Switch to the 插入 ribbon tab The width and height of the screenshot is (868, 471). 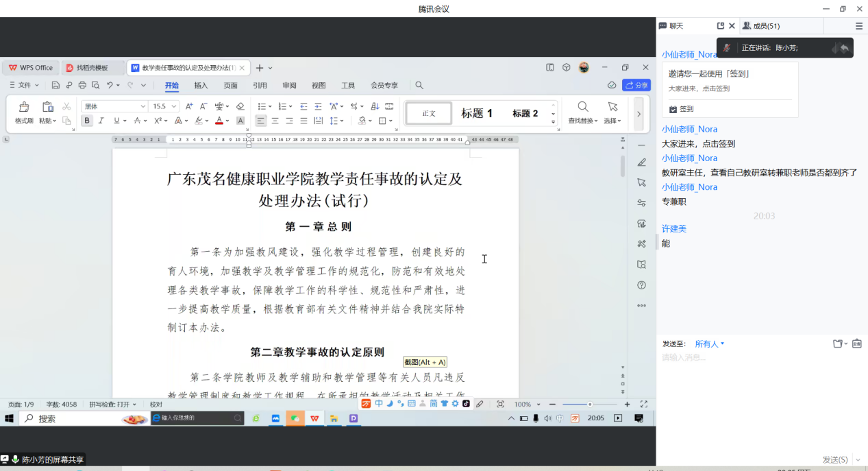coord(201,86)
